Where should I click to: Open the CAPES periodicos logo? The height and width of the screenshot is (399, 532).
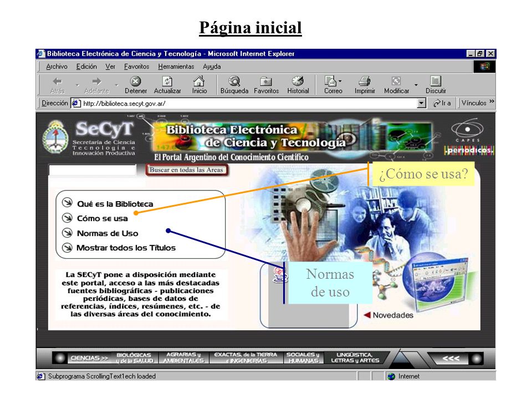click(469, 136)
